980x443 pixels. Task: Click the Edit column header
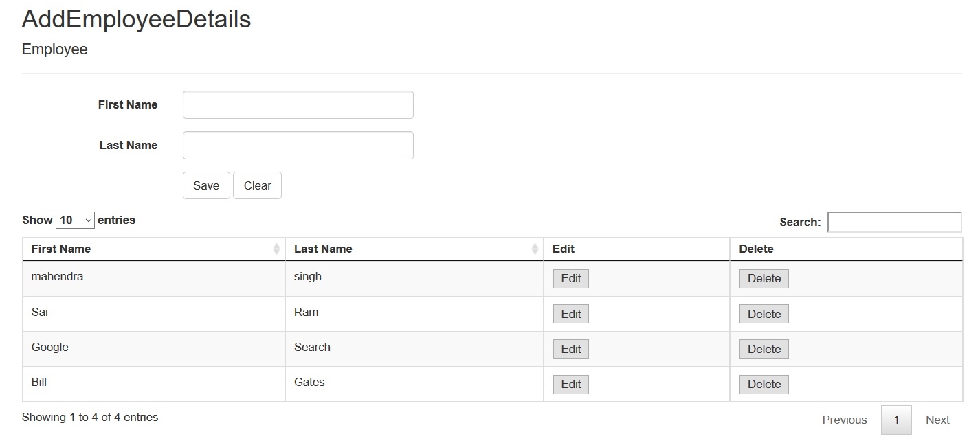coord(636,249)
